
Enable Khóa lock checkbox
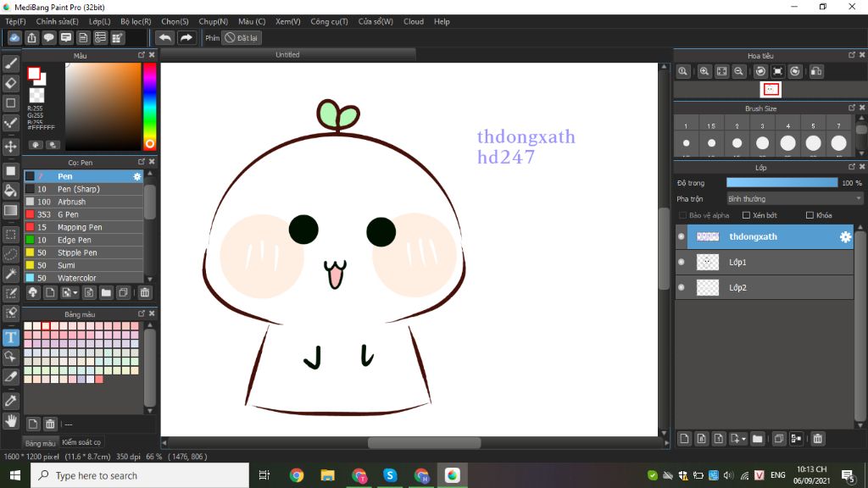point(810,215)
